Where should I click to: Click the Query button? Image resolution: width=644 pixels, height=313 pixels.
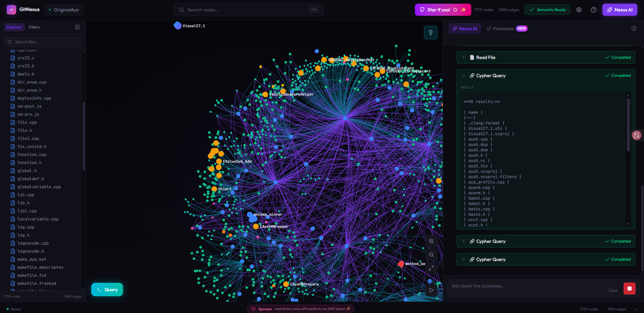107,290
